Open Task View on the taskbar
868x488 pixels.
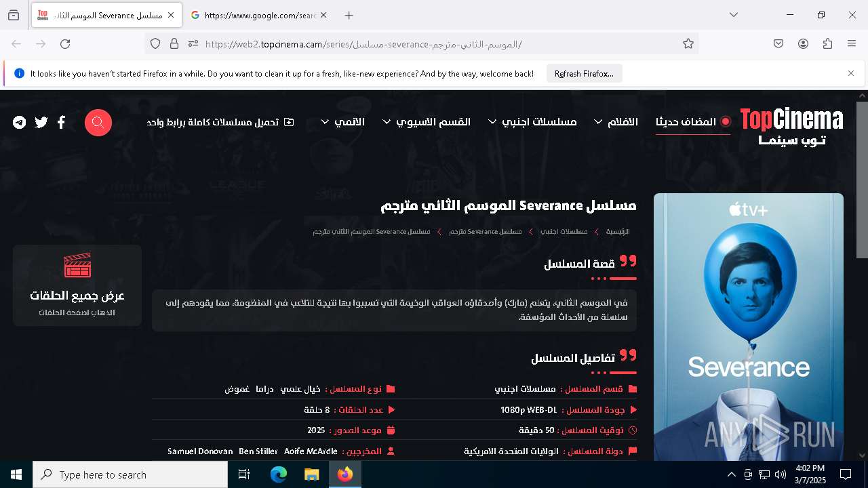[244, 475]
